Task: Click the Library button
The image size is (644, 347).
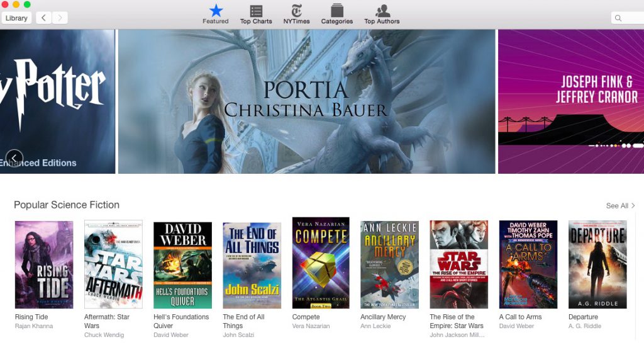Action: pyautogui.click(x=16, y=18)
